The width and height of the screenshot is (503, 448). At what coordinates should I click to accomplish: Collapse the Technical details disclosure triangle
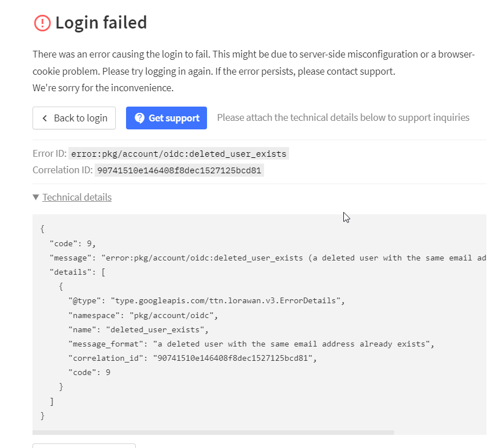tap(36, 197)
